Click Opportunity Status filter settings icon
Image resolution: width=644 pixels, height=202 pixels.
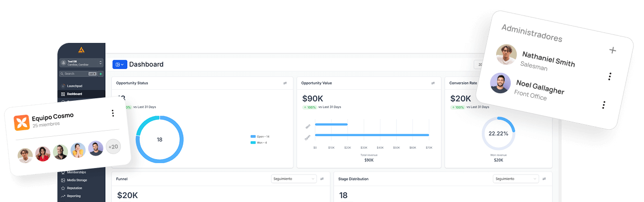point(285,83)
